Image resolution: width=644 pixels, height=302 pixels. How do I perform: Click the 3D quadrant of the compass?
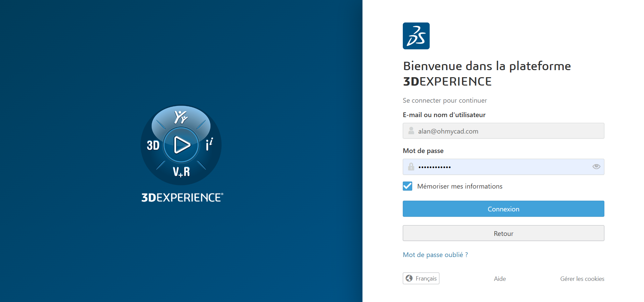coord(153,145)
